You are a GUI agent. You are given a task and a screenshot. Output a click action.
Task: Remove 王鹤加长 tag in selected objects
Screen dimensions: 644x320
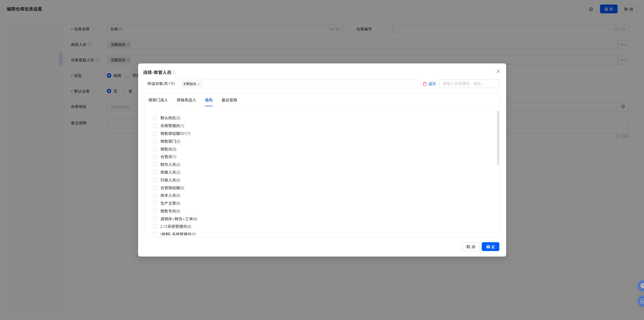pos(199,84)
